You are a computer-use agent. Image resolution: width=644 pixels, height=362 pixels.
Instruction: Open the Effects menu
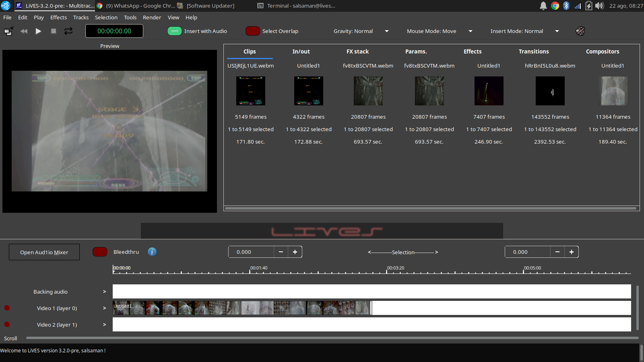pos(58,17)
